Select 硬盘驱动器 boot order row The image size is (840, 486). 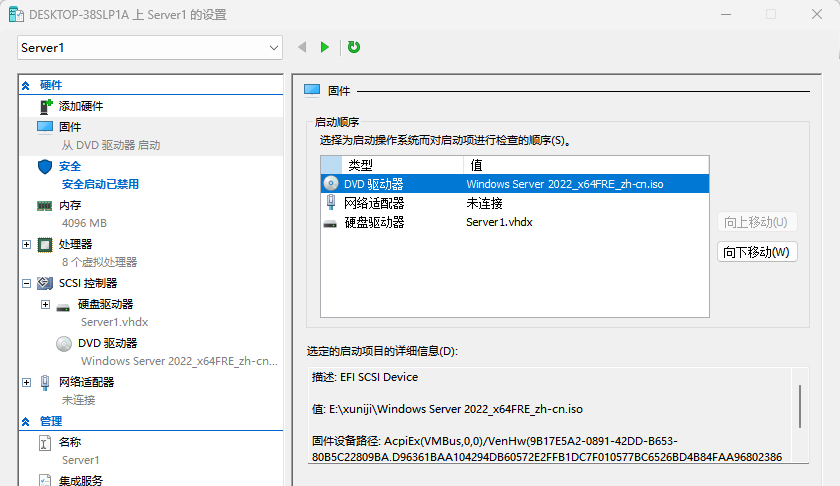(515, 222)
